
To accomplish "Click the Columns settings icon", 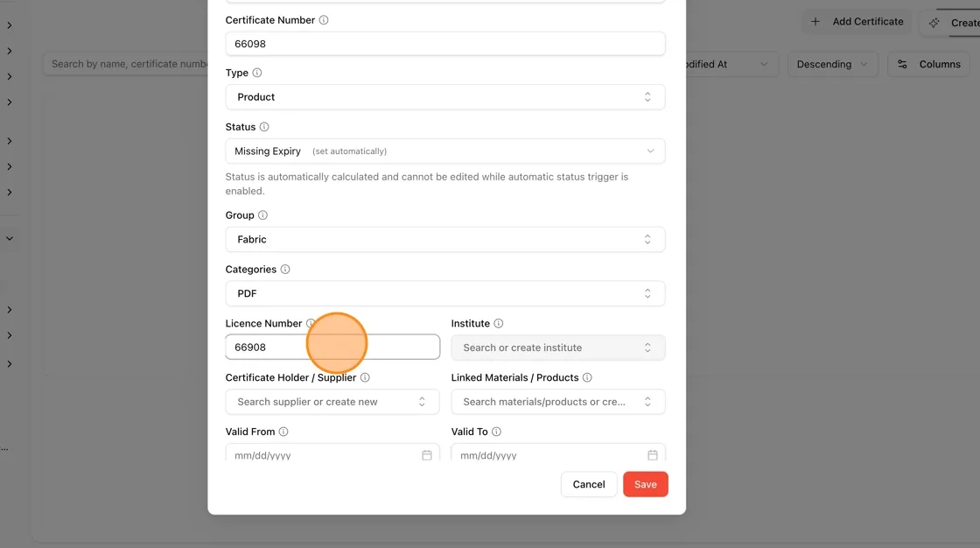I will click(x=902, y=65).
